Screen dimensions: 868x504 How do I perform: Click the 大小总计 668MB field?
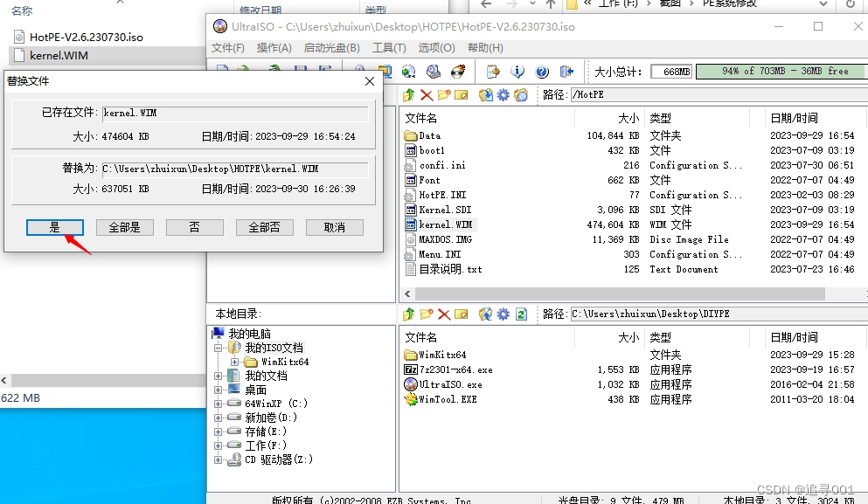tap(671, 72)
